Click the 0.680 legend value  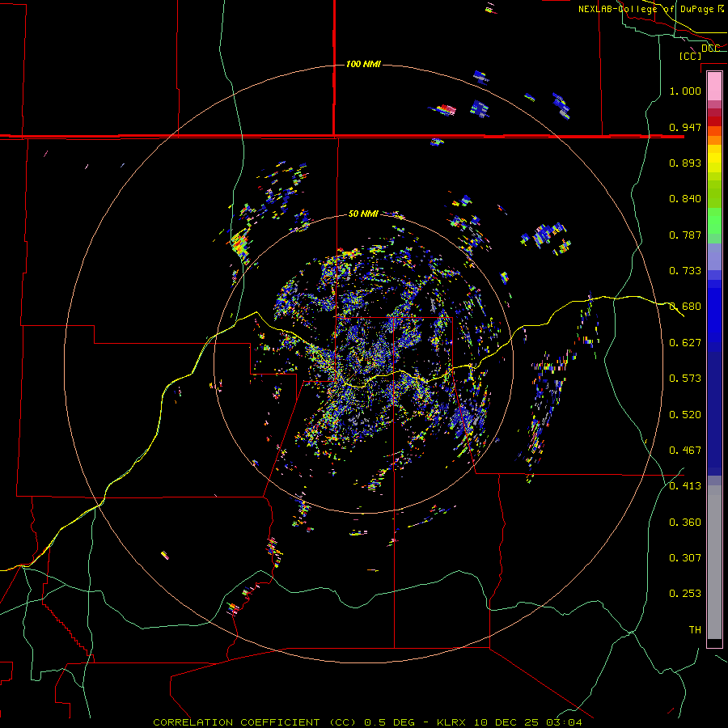click(685, 307)
